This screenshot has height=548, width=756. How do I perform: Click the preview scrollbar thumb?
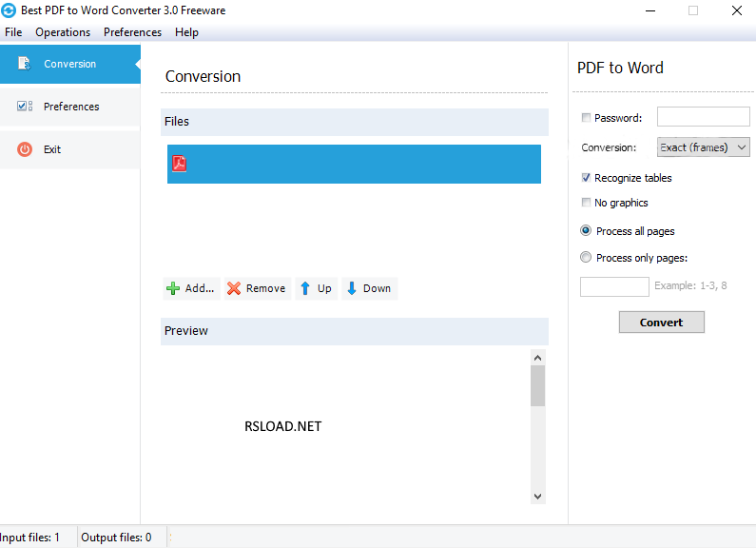tap(537, 385)
